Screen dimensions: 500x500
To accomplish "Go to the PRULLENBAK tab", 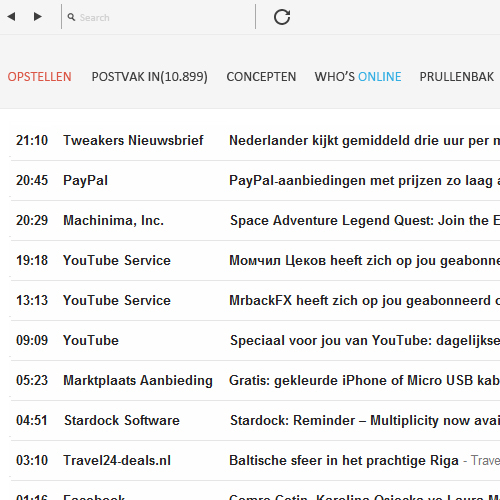I will (x=456, y=77).
